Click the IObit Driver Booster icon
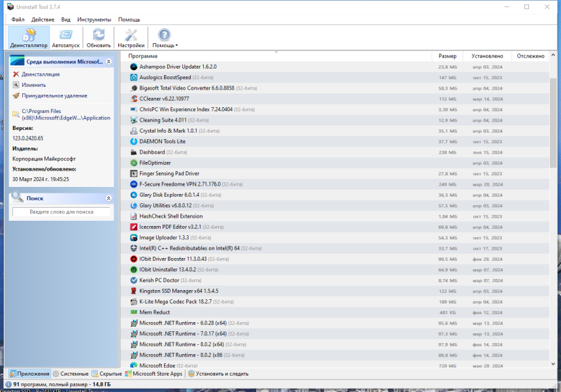This screenshot has height=392, width=561. (x=133, y=259)
